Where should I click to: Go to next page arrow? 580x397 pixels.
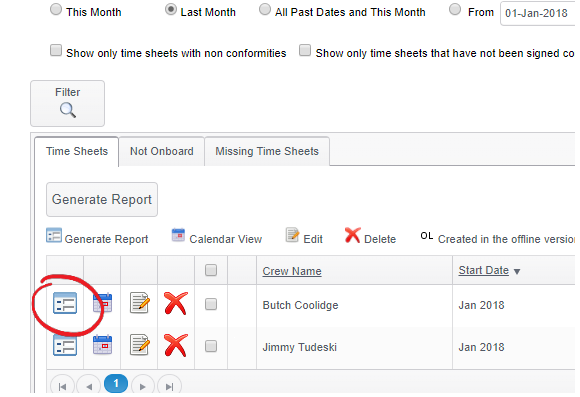click(143, 386)
